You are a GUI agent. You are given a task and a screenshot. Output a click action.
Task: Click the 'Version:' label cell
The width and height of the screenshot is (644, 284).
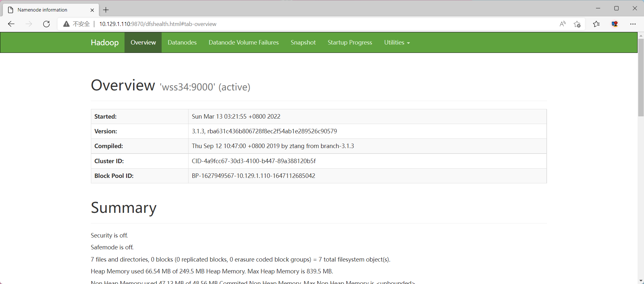tap(140, 131)
